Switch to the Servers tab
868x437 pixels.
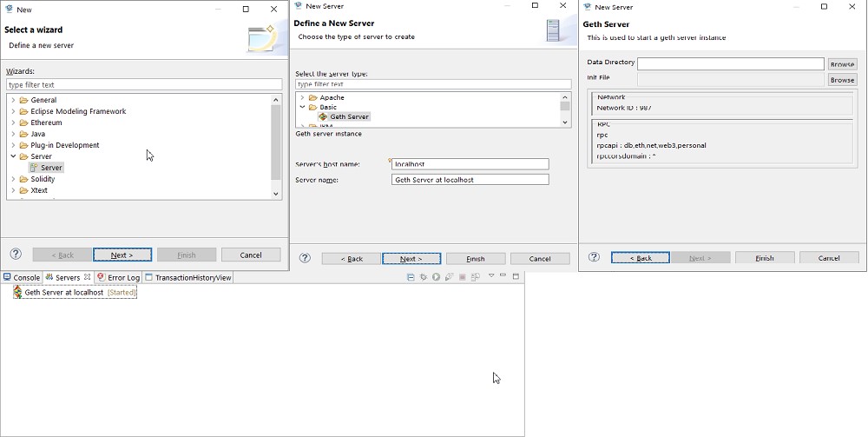click(x=68, y=277)
